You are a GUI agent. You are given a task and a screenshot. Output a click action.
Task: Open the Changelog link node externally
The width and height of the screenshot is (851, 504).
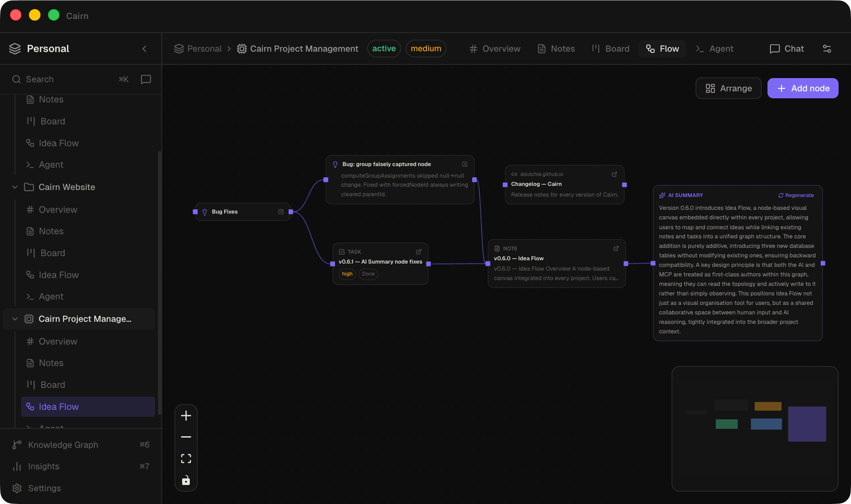(x=614, y=174)
